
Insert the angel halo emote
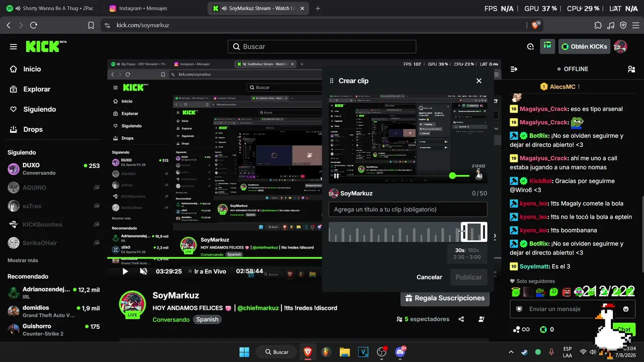point(515,292)
